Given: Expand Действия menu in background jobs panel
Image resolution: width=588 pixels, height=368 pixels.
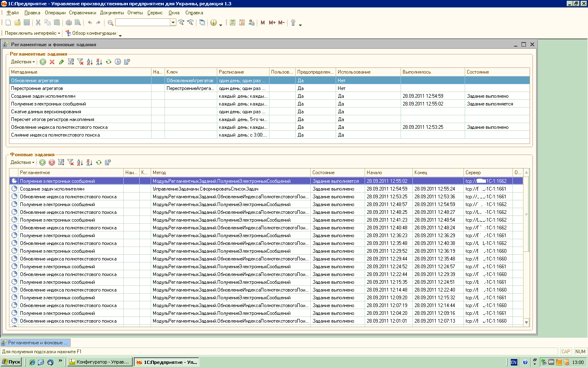Looking at the screenshot, I should (22, 162).
